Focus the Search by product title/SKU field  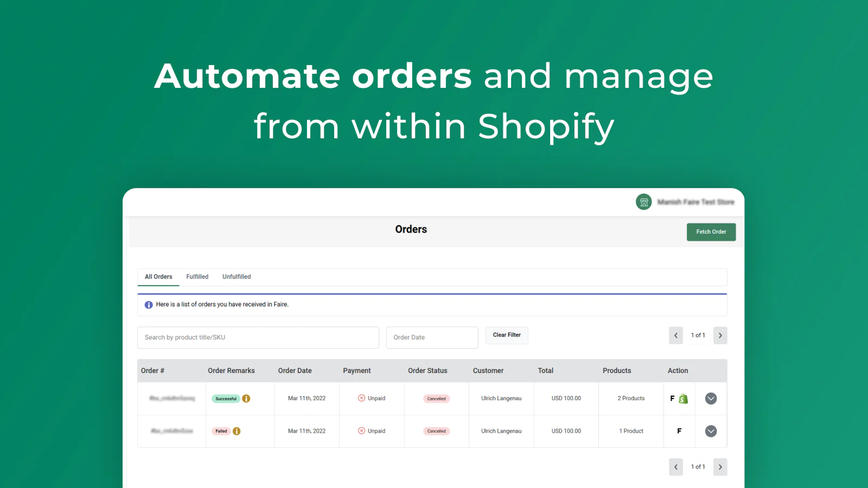click(x=258, y=337)
